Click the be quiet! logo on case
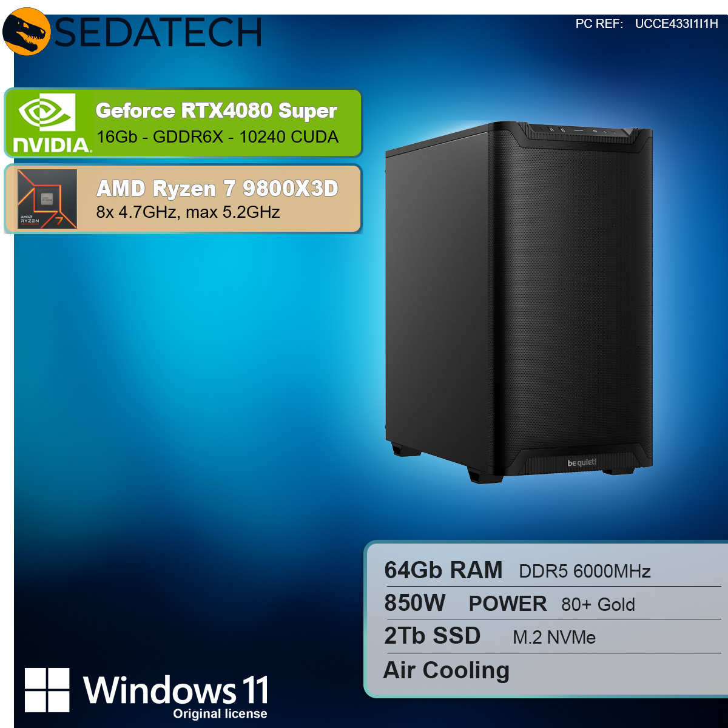728x728 pixels. 582,463
